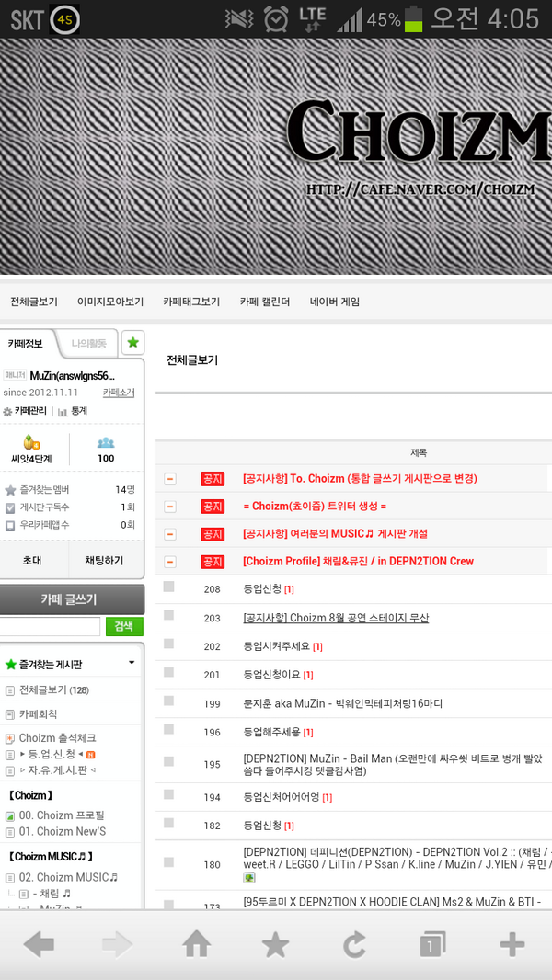Expand the 즐겨찾는 게시판 dropdown arrow
Image resolution: width=552 pixels, height=980 pixels.
tap(132, 663)
